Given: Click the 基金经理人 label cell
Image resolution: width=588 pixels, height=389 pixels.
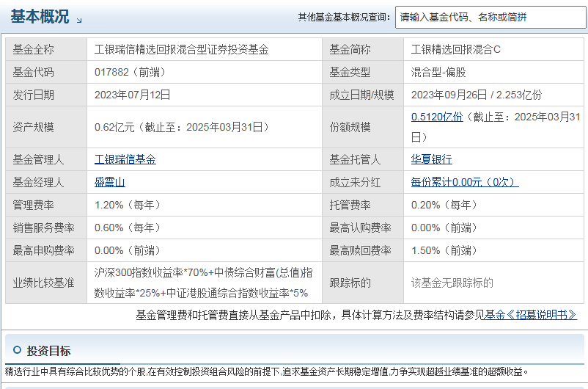Looking at the screenshot, I should pyautogui.click(x=46, y=183).
